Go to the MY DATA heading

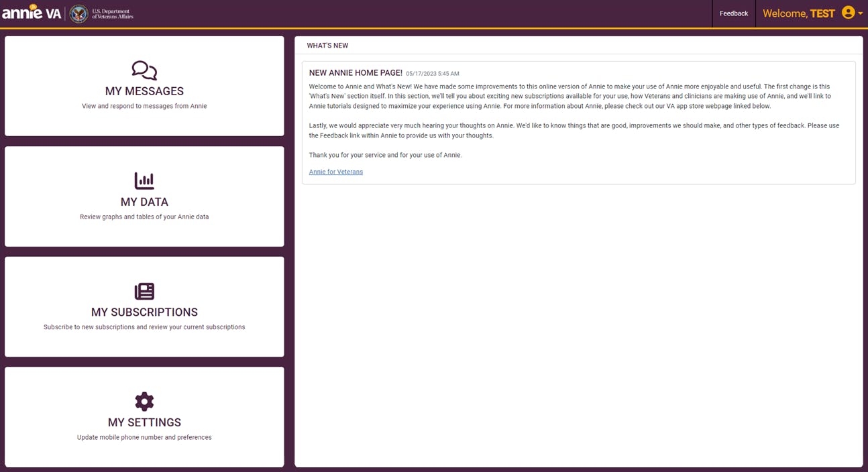pyautogui.click(x=144, y=202)
